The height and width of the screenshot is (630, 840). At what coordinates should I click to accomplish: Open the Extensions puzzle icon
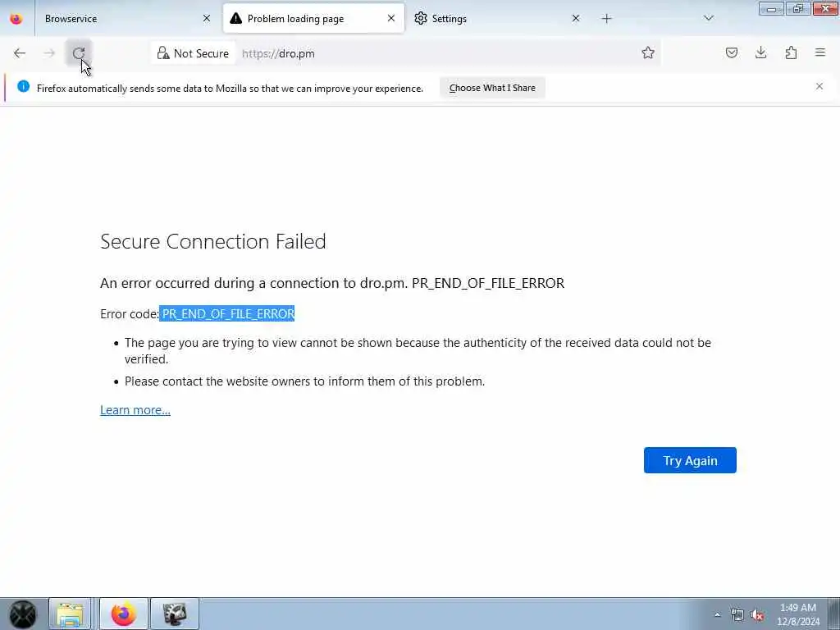click(791, 53)
